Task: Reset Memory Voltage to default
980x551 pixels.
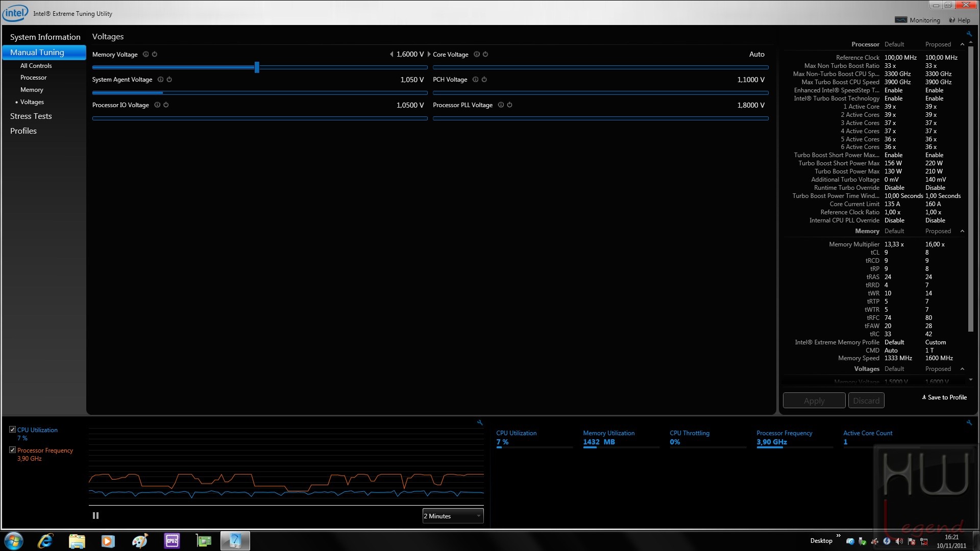Action: pos(155,55)
